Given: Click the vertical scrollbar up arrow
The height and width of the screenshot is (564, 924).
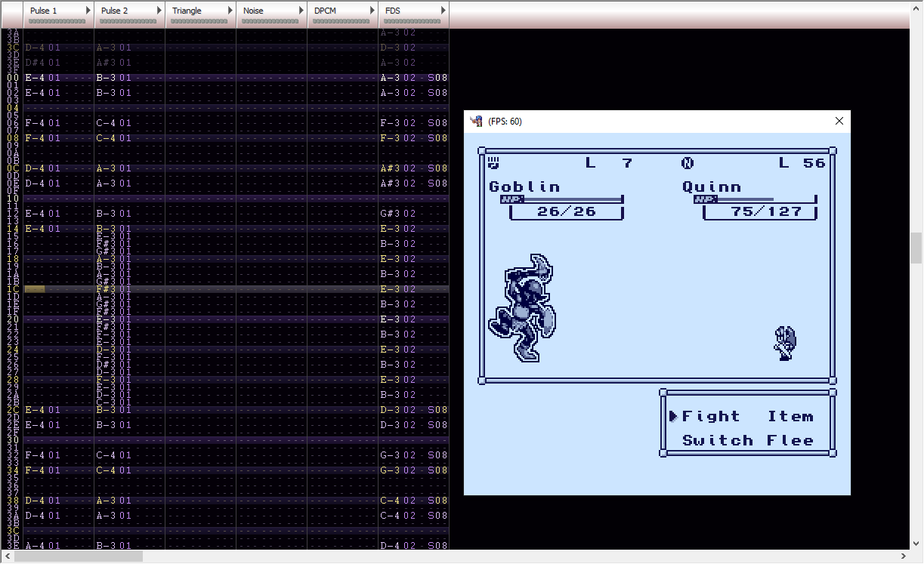Looking at the screenshot, I should [916, 7].
